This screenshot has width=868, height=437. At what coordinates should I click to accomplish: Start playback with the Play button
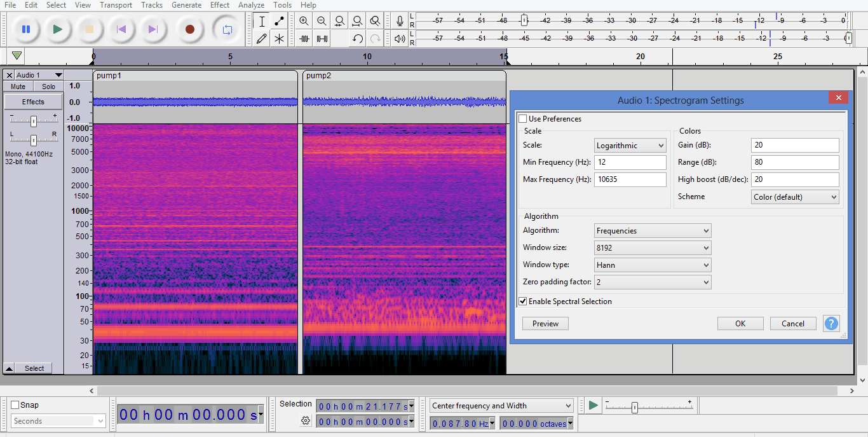point(58,29)
